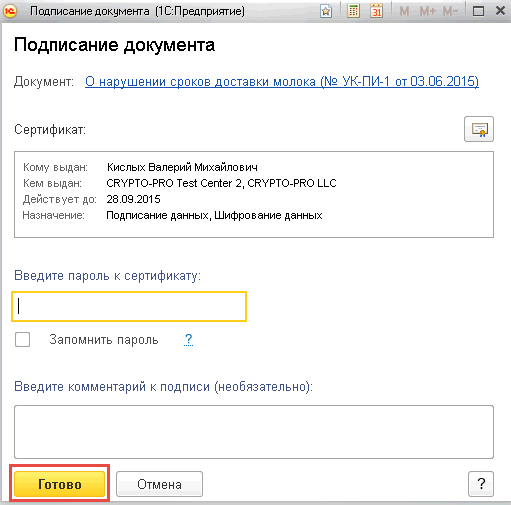Open hint link next to Запомнить пароль
The image size is (511, 505).
tap(188, 339)
